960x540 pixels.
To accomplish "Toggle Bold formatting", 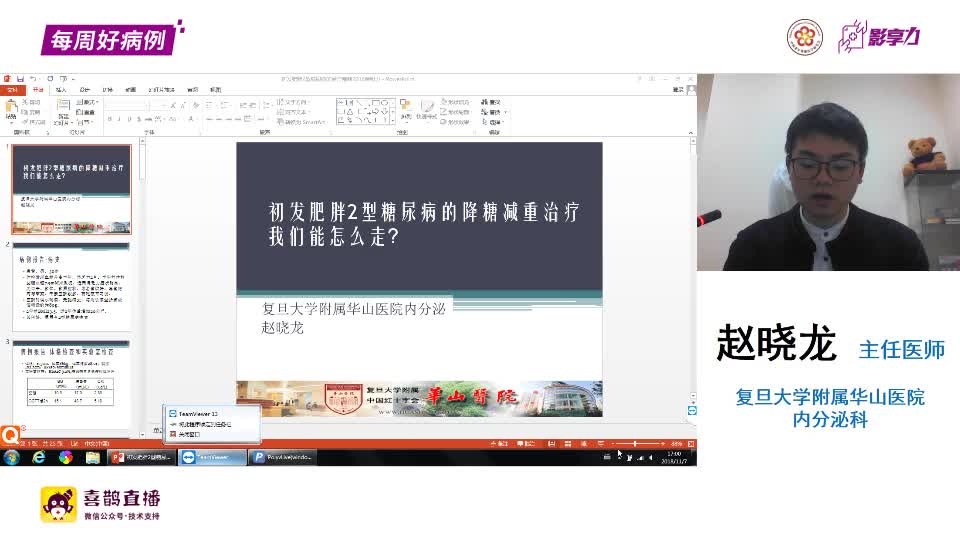I will point(110,119).
